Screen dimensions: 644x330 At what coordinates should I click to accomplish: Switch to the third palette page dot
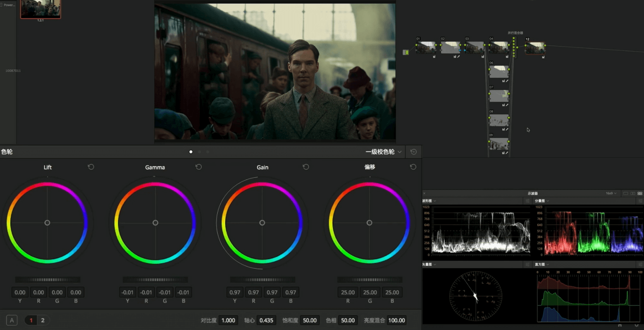tap(208, 152)
